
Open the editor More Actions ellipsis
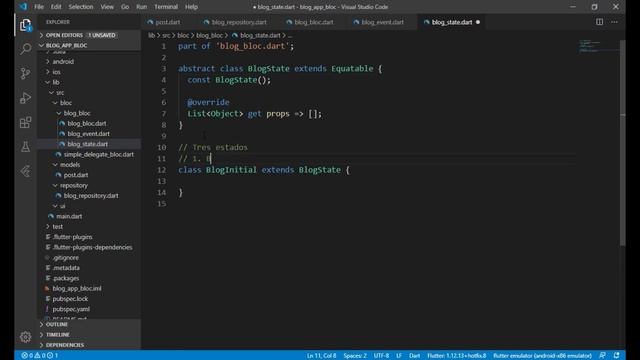(614, 22)
